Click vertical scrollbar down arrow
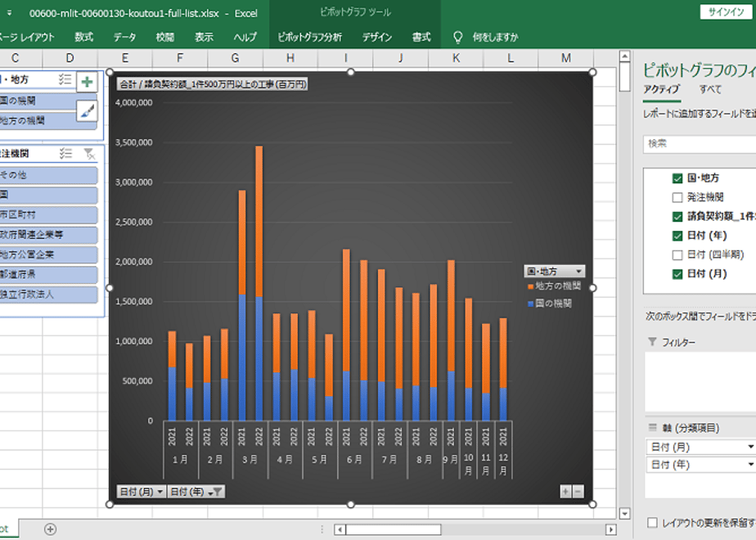756x540 pixels. (x=624, y=514)
